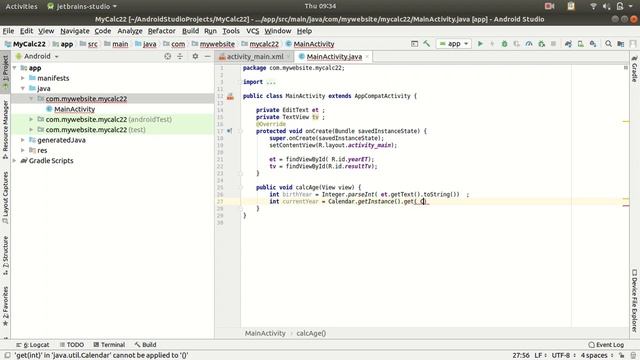Toggle tool window bars icon at bottom-left

pyautogui.click(x=7, y=356)
